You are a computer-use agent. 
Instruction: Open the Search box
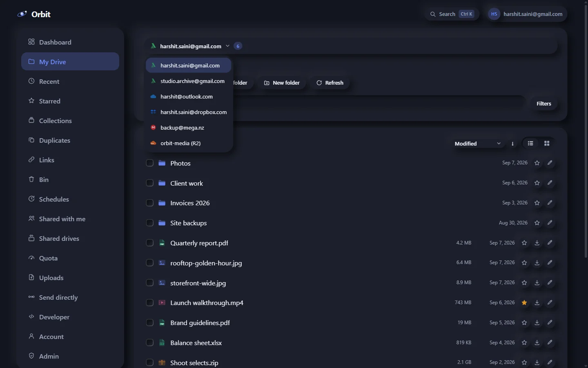(x=452, y=14)
